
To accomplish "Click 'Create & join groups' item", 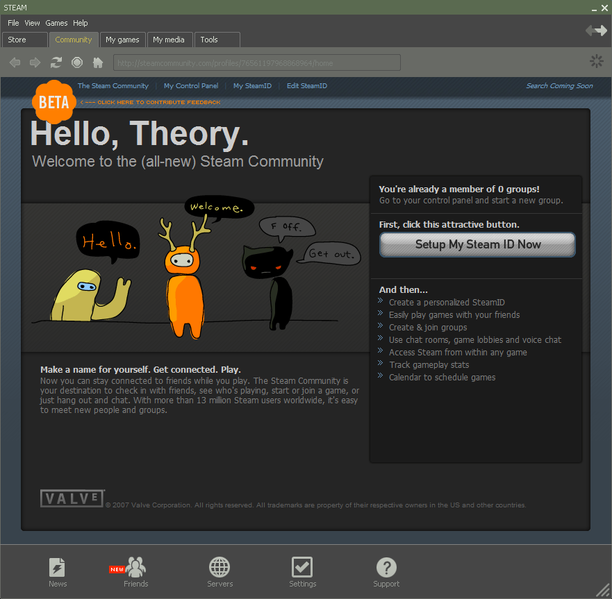I will [428, 327].
